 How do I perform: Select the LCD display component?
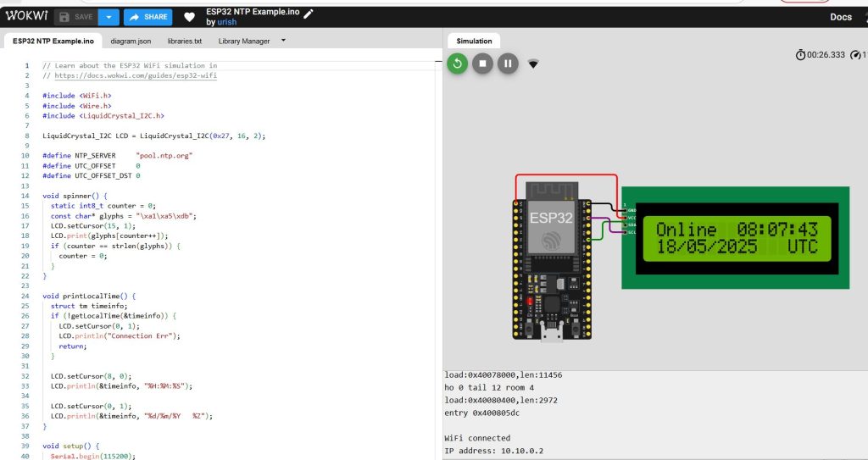[x=735, y=237]
